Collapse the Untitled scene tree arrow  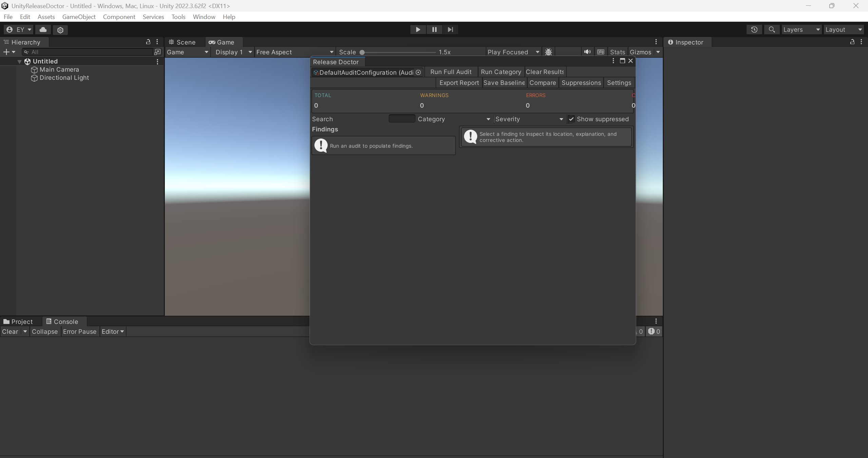point(19,61)
